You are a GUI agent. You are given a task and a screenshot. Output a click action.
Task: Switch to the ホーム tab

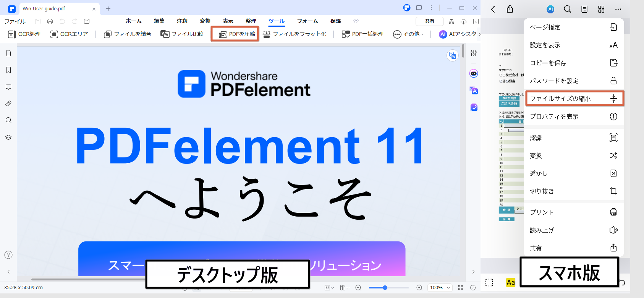[x=134, y=21]
